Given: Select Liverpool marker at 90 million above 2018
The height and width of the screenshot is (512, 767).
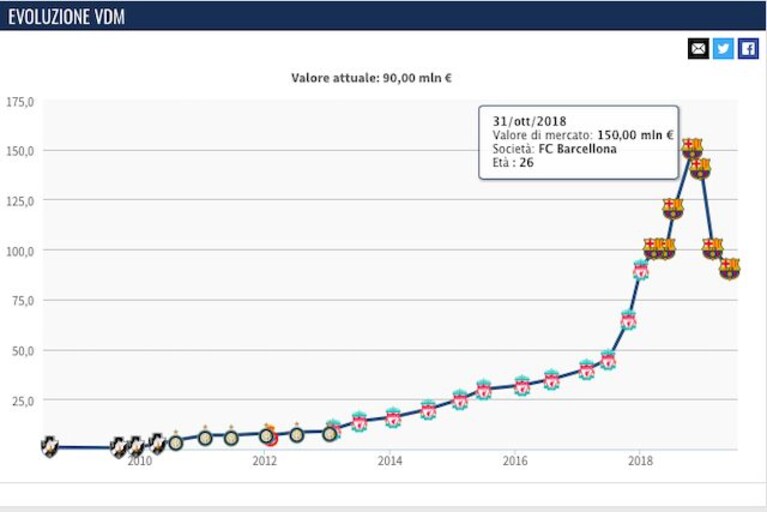Looking at the screenshot, I should click(x=641, y=269).
